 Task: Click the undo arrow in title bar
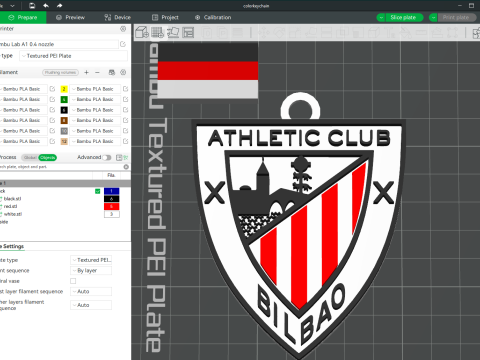(46, 6)
